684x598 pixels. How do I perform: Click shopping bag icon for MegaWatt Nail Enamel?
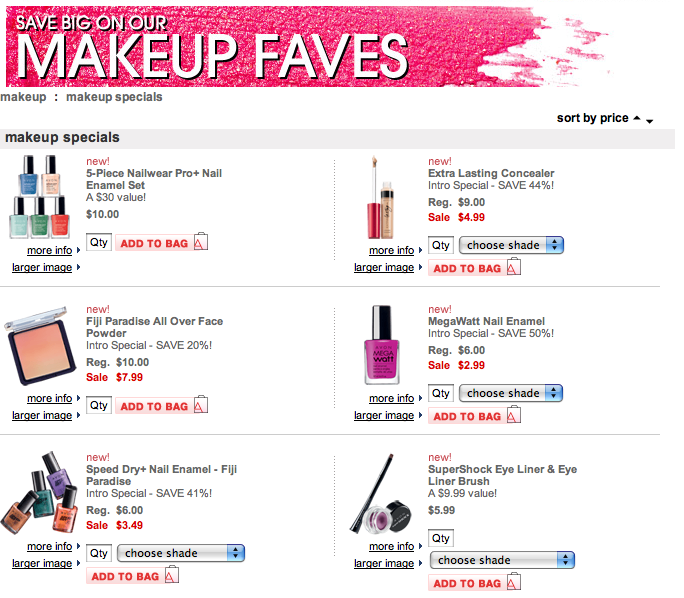coord(514,414)
